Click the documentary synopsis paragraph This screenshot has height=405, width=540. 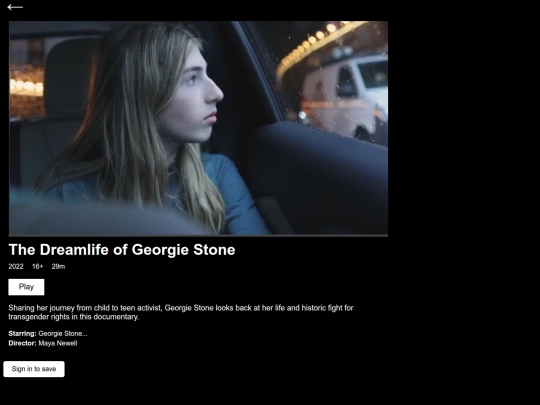pos(181,312)
